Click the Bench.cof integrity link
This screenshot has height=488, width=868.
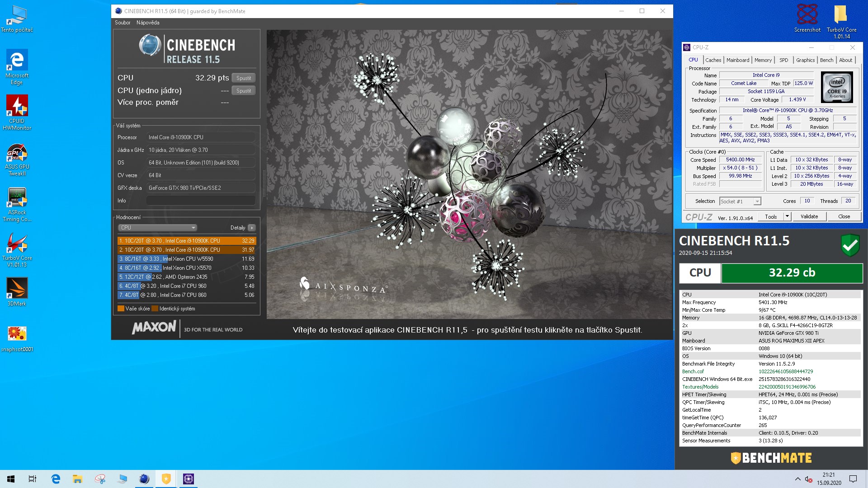coord(693,371)
